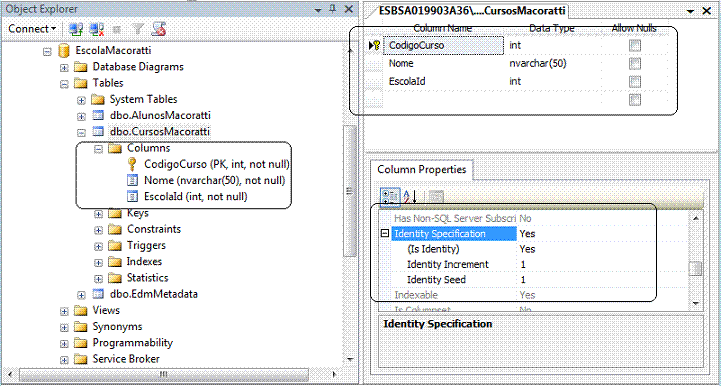Click the key icon beside CodigoCurso in tree
Viewport: 721px width, 386px height.
[x=132, y=164]
